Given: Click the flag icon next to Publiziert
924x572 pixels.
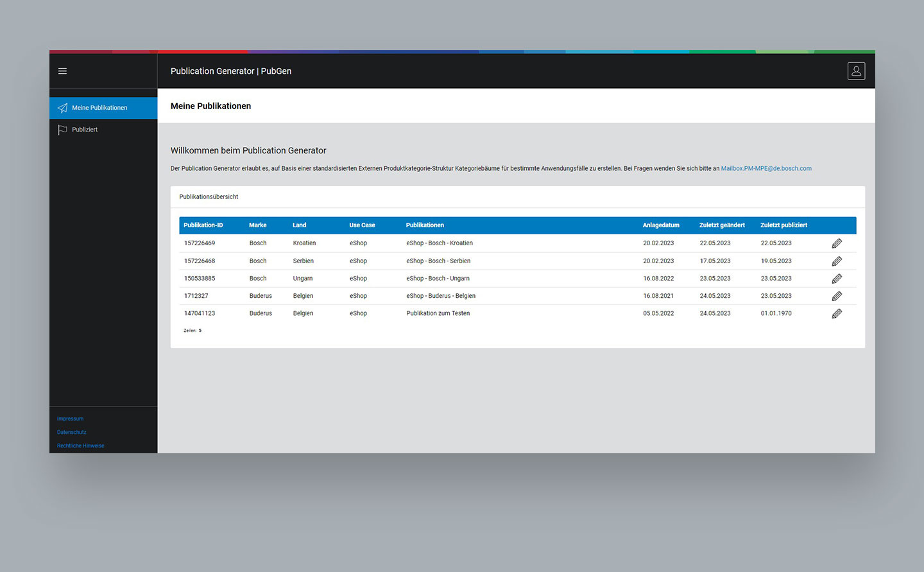Looking at the screenshot, I should pyautogui.click(x=62, y=130).
